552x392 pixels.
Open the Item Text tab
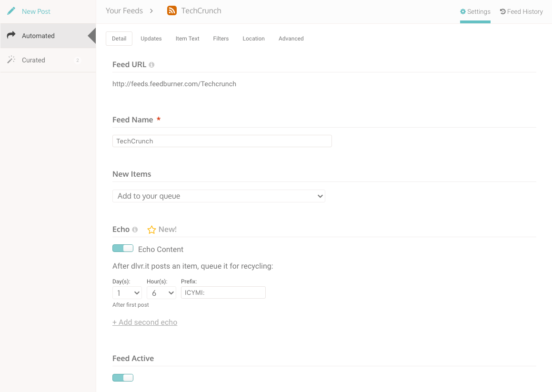coord(187,39)
